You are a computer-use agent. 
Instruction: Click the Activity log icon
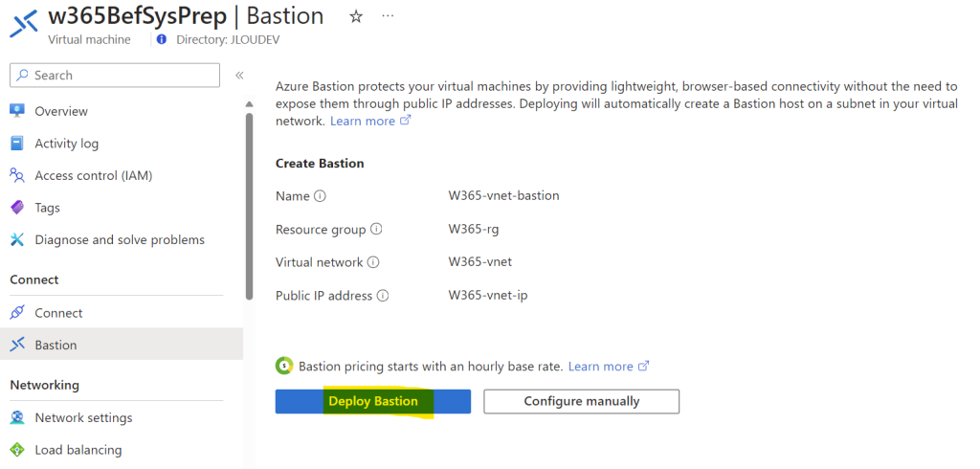pos(17,144)
